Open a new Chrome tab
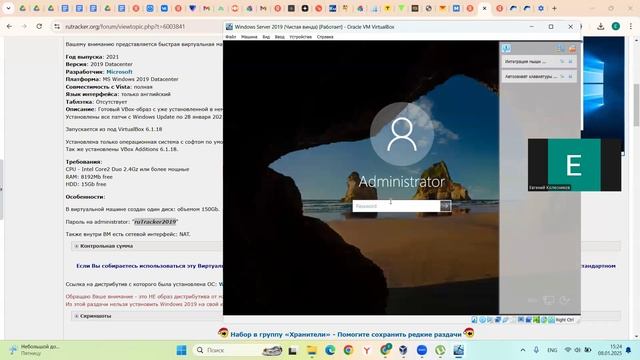 click(x=554, y=8)
